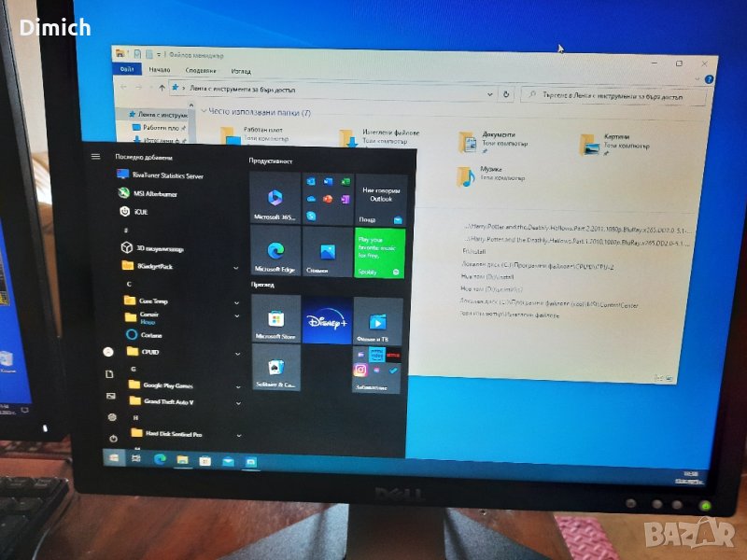747x560 pixels.
Task: Click the Power icon in Start menu
Action: [113, 437]
